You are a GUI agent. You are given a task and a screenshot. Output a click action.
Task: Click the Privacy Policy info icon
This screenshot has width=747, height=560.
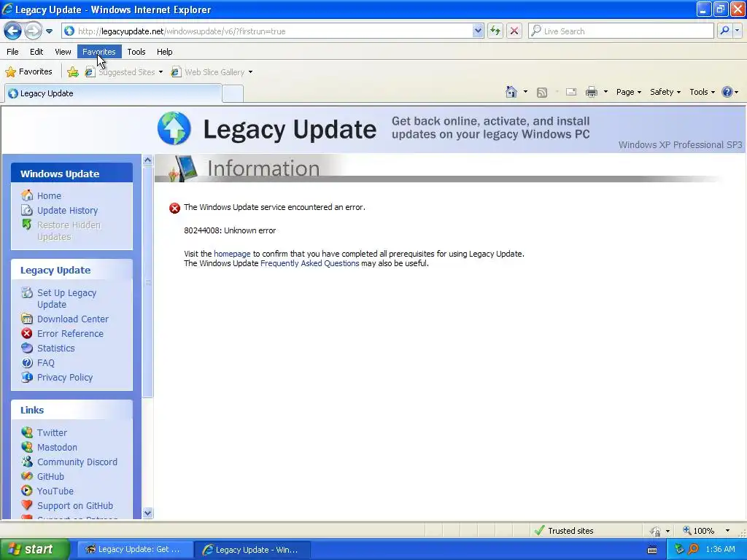click(x=27, y=377)
